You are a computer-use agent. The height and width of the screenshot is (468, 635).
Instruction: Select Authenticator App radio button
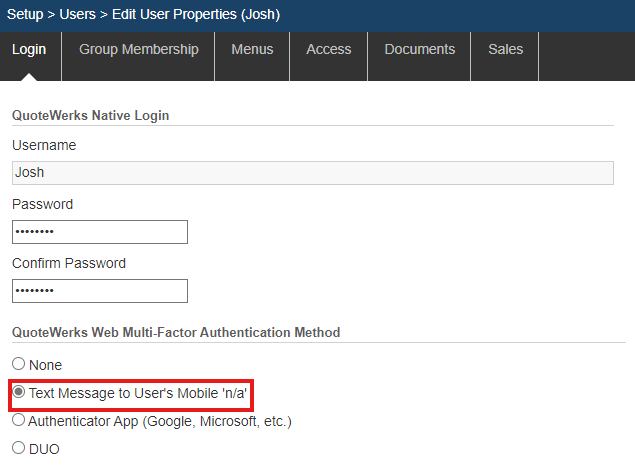pos(19,421)
